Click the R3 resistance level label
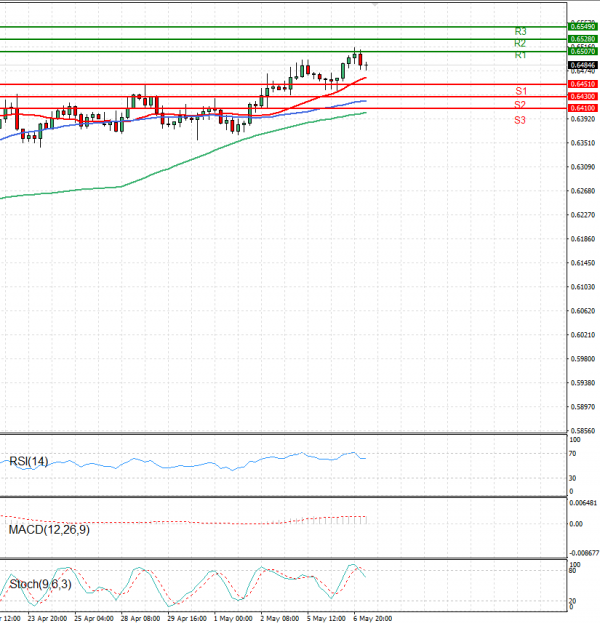600x626 pixels. coord(520,32)
